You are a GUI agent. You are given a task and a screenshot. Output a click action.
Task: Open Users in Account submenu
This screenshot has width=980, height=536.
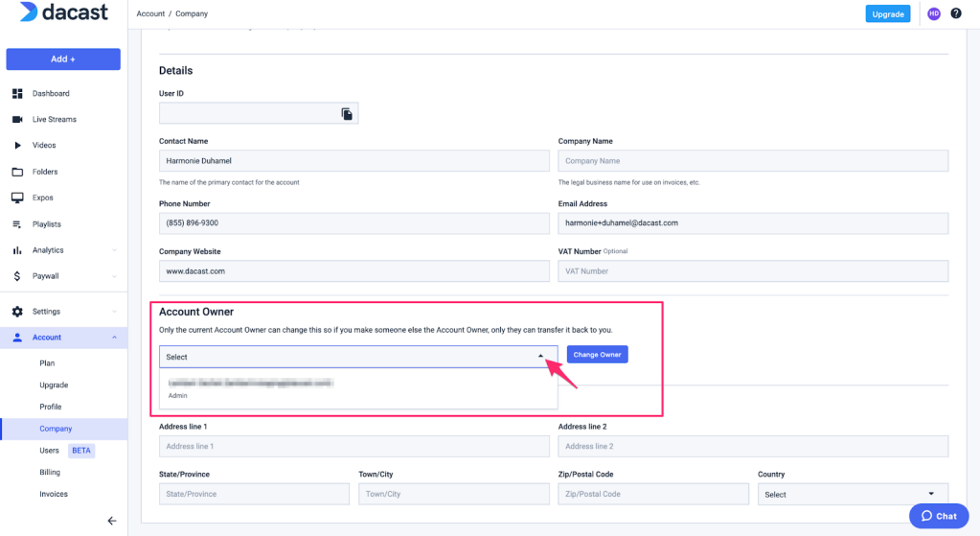coord(50,451)
